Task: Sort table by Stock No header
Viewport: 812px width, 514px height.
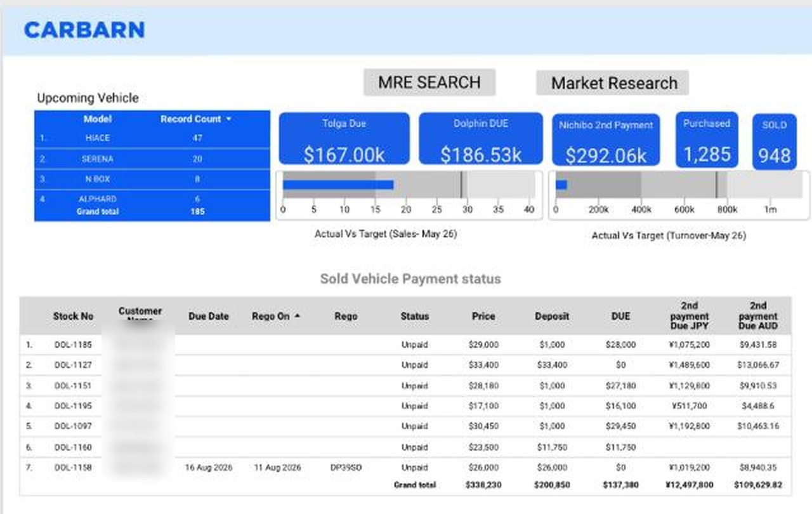Action: [74, 316]
